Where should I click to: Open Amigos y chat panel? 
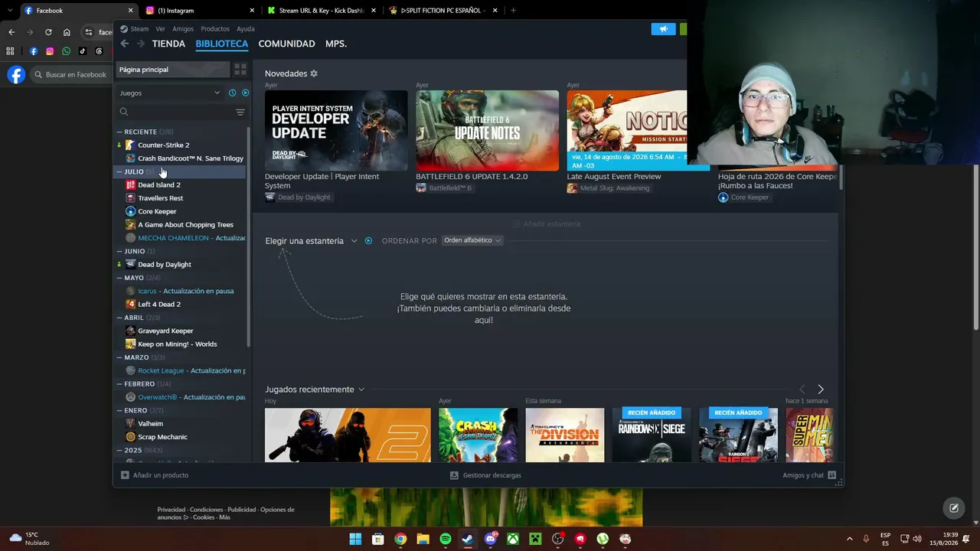[x=809, y=475]
